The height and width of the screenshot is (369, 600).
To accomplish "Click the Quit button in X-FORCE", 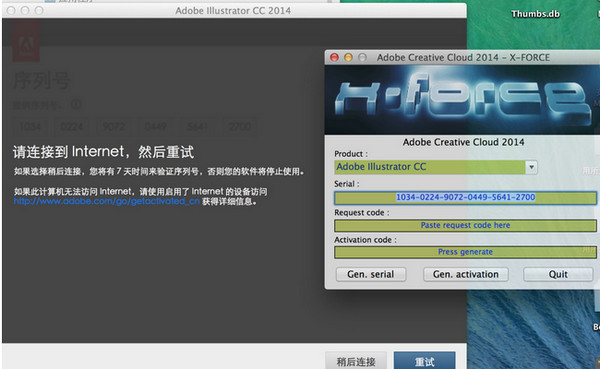I will tap(558, 274).
